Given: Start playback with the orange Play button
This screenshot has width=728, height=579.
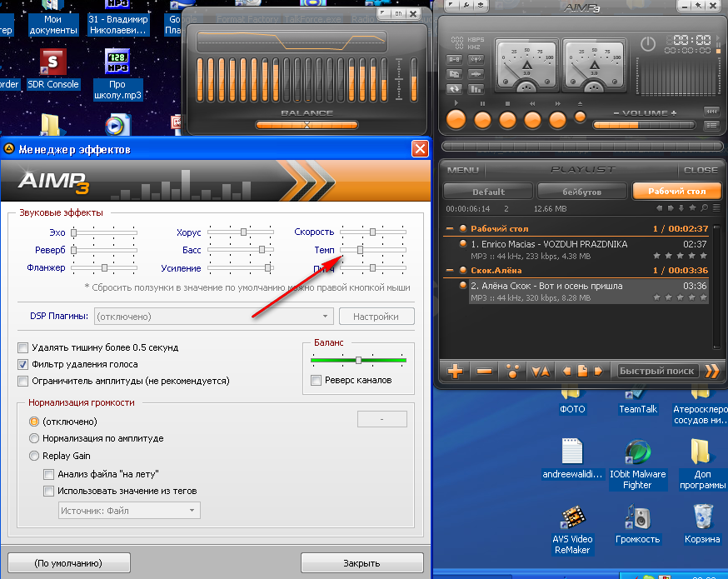Looking at the screenshot, I should 456,119.
